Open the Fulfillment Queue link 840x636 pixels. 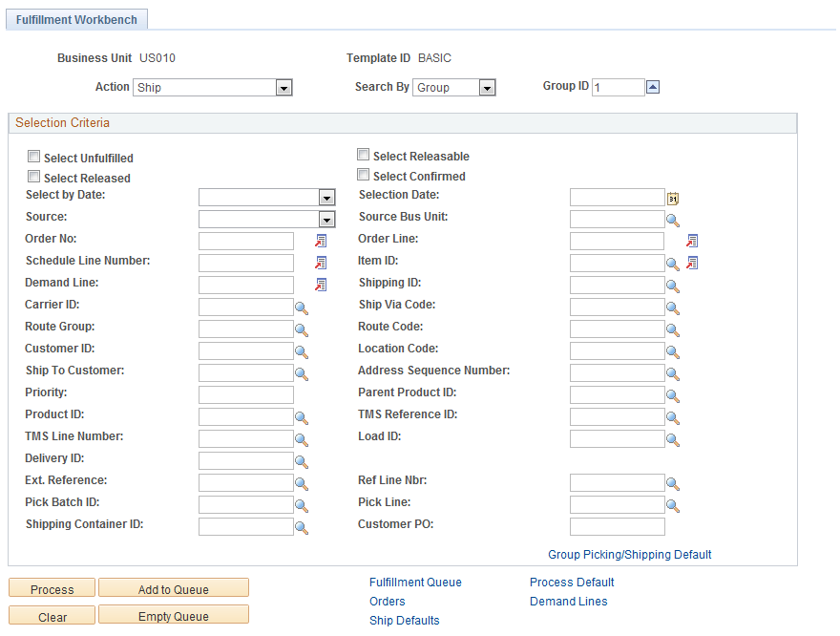click(414, 583)
